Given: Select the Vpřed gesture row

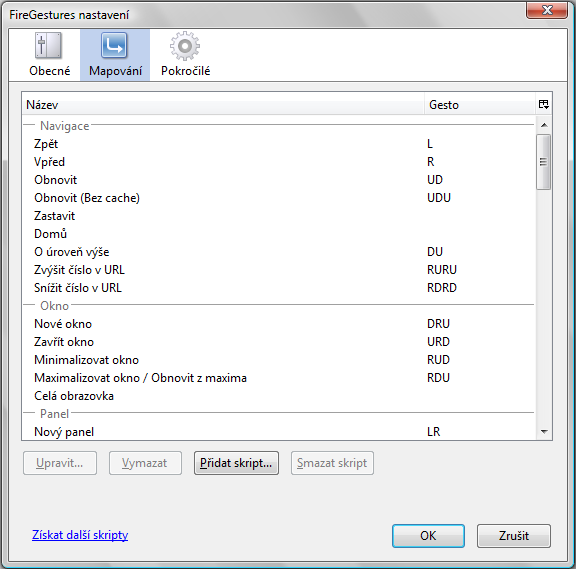Looking at the screenshot, I should (x=278, y=162).
